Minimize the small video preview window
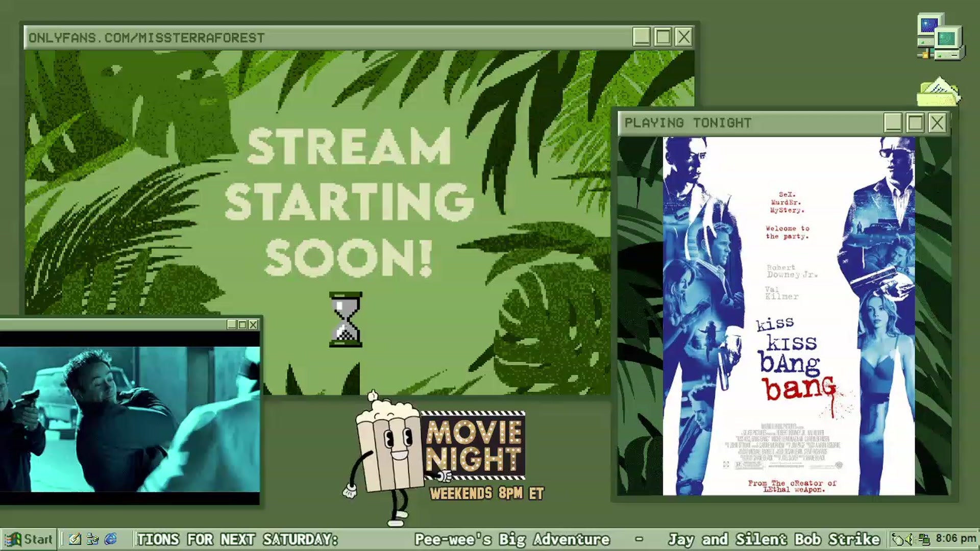This screenshot has width=980, height=551. tap(232, 324)
